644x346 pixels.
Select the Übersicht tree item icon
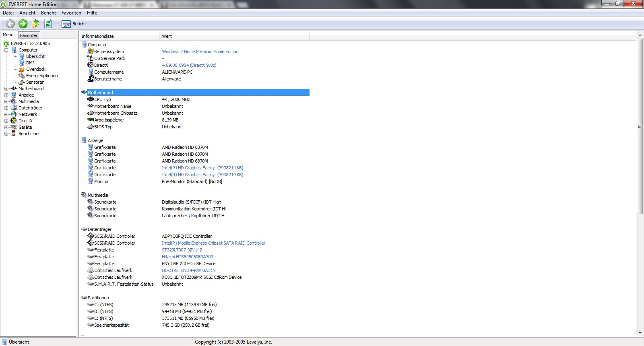pos(22,56)
